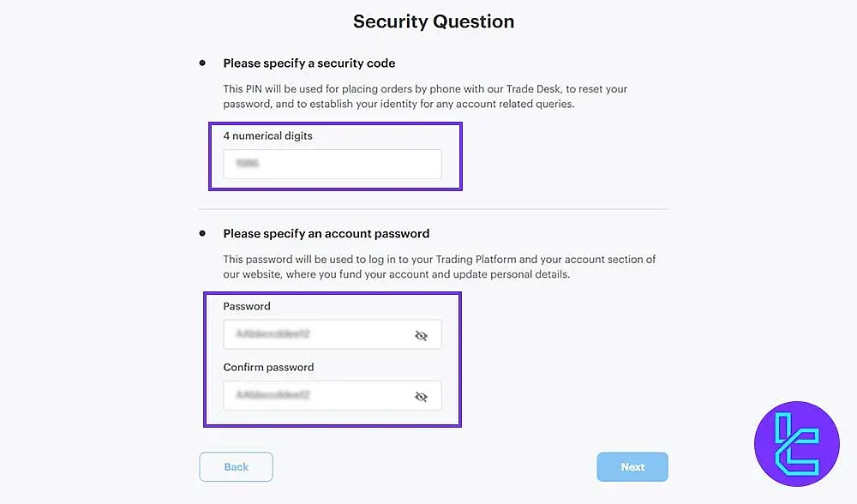Click the crossed-out eye beside Password
The height and width of the screenshot is (504, 857).
[x=421, y=335]
